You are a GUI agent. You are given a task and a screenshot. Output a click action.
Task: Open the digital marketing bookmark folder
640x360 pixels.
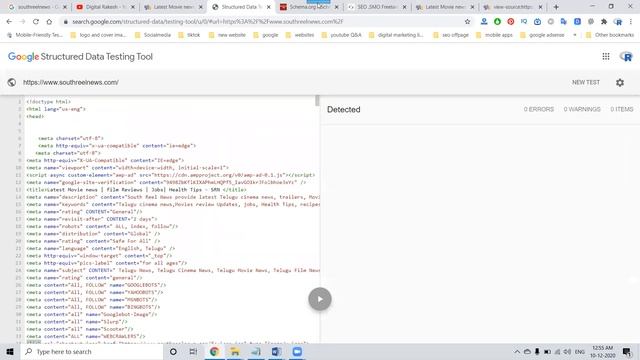pyautogui.click(x=396, y=35)
